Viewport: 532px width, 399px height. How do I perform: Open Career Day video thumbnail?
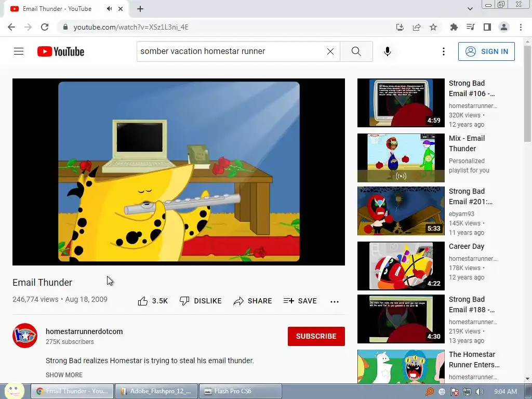401,265
